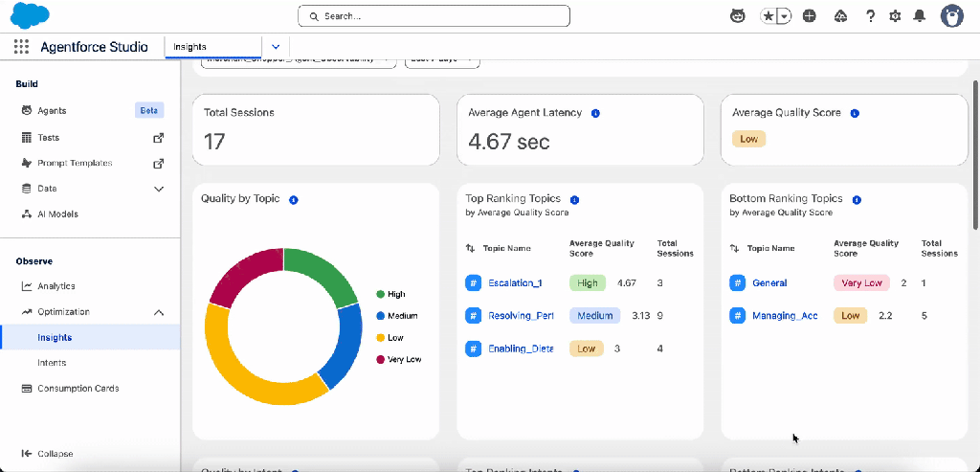This screenshot has width=980, height=472.
Task: Expand the Data section in sidebar
Action: (x=159, y=189)
